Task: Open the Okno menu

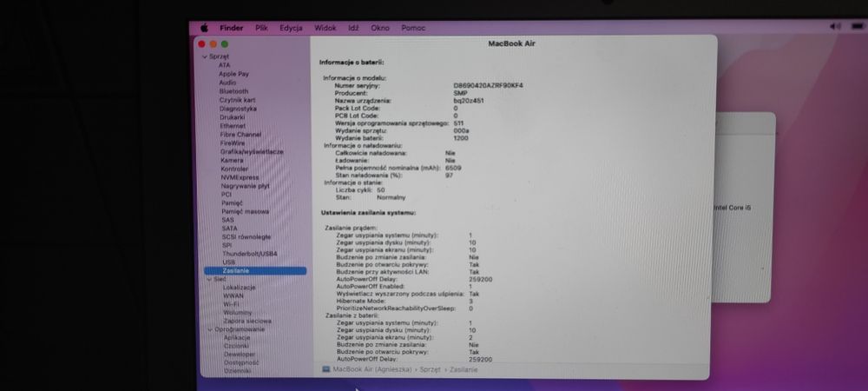Action: (x=380, y=28)
